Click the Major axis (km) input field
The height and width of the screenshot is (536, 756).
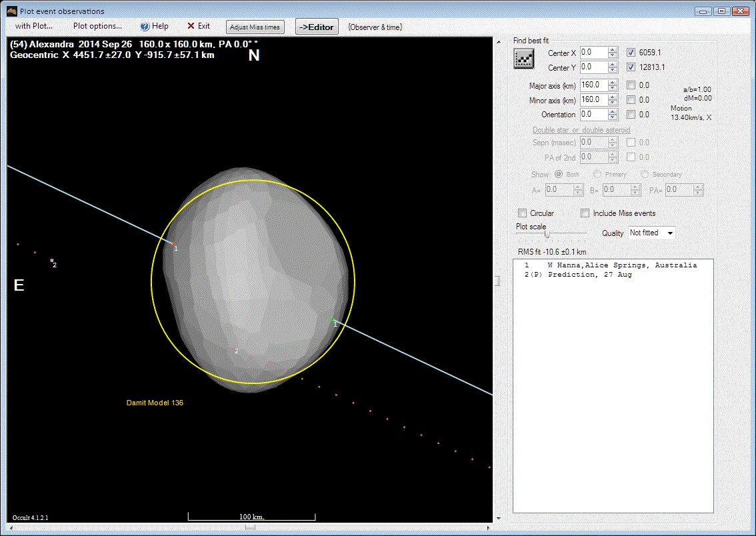[594, 85]
